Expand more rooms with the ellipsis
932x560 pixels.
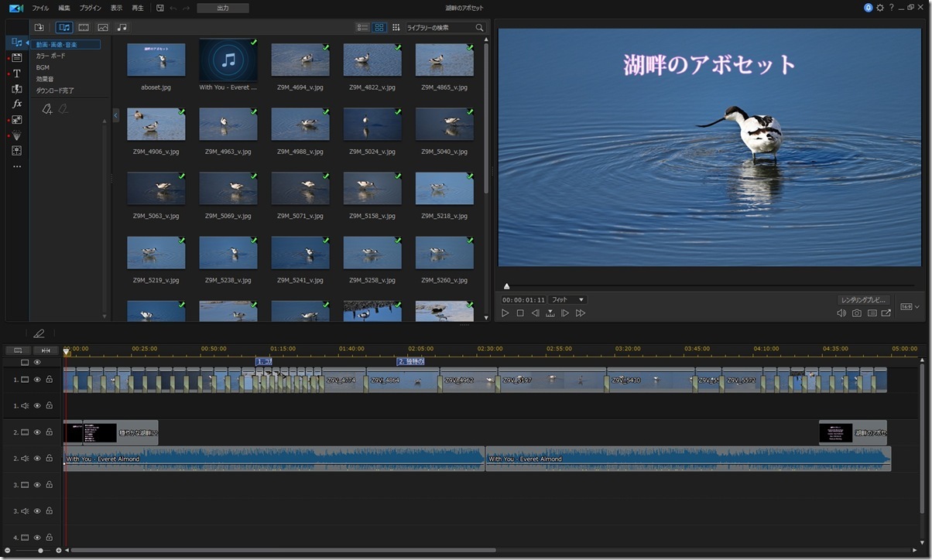[16, 166]
